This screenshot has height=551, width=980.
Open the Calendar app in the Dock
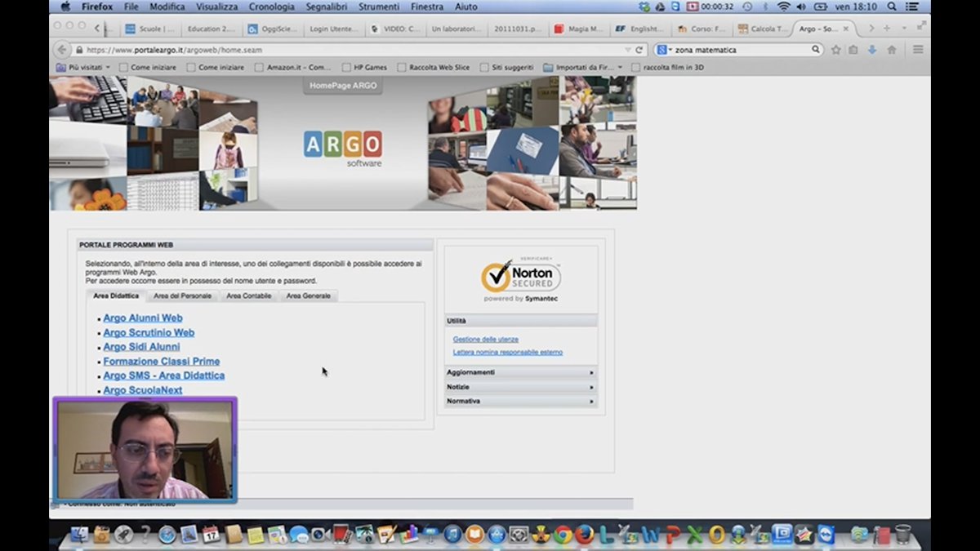(212, 535)
